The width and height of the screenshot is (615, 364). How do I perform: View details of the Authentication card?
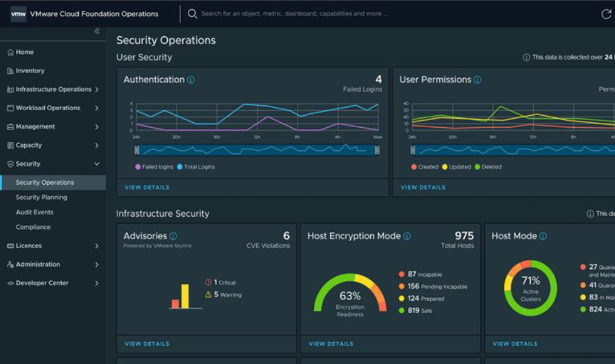(x=147, y=188)
